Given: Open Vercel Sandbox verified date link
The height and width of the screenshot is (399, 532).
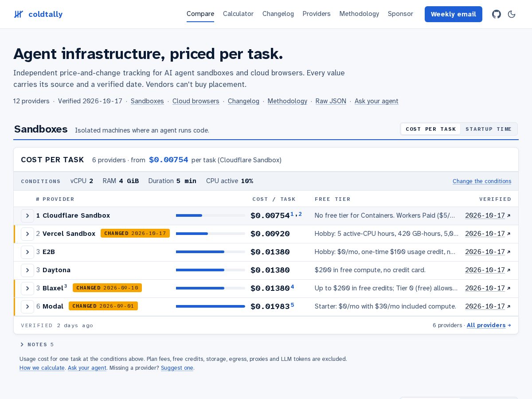Looking at the screenshot, I should point(488,234).
